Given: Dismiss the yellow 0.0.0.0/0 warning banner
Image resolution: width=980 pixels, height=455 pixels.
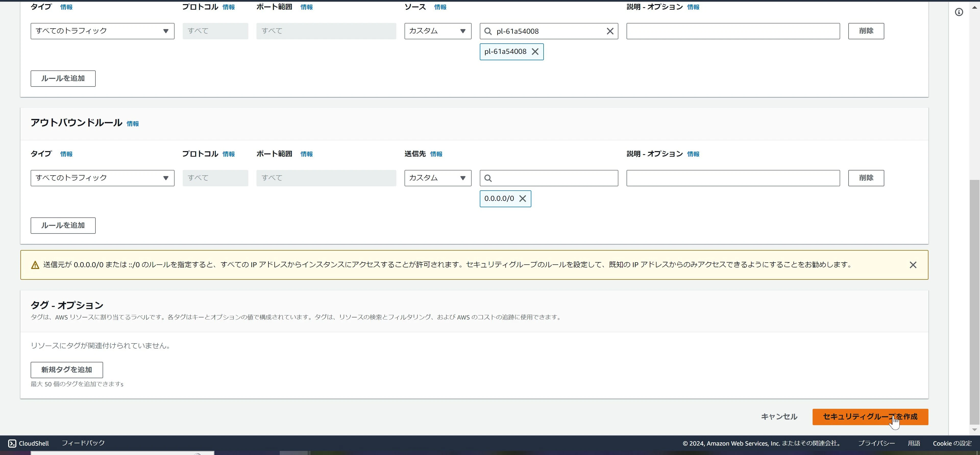Looking at the screenshot, I should click(x=913, y=265).
